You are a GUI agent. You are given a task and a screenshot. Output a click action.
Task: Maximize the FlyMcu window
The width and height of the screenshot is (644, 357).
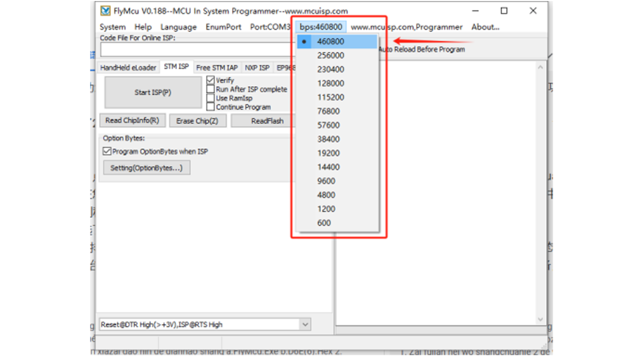(504, 11)
